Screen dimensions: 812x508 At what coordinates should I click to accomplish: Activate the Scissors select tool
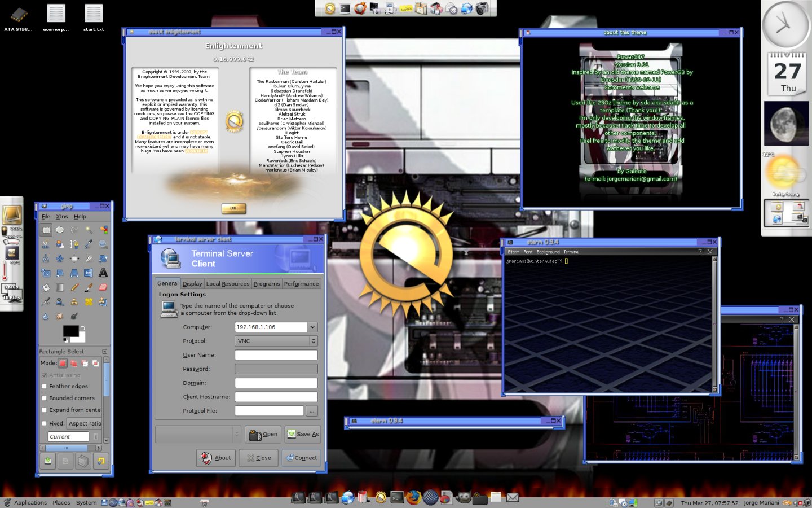pos(46,244)
